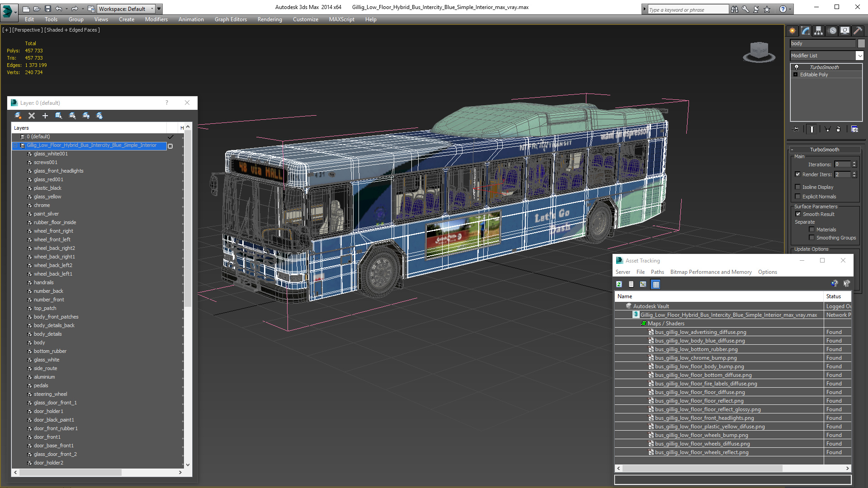Click Configure Modifier Sets icon
Image resolution: width=868 pixels, height=488 pixels.
(854, 129)
